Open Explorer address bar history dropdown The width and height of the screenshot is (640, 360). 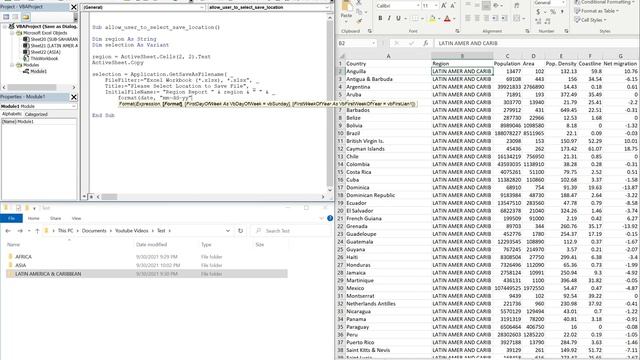tap(228, 231)
